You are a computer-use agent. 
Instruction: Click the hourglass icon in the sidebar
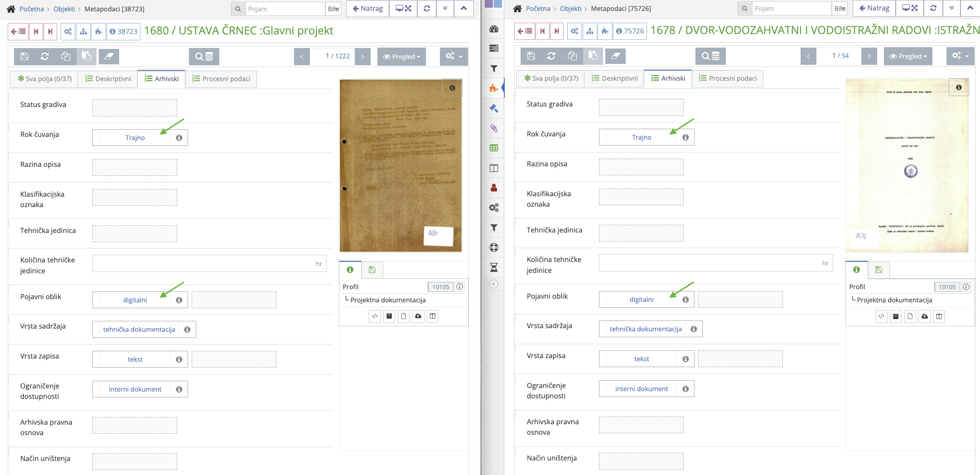[494, 267]
